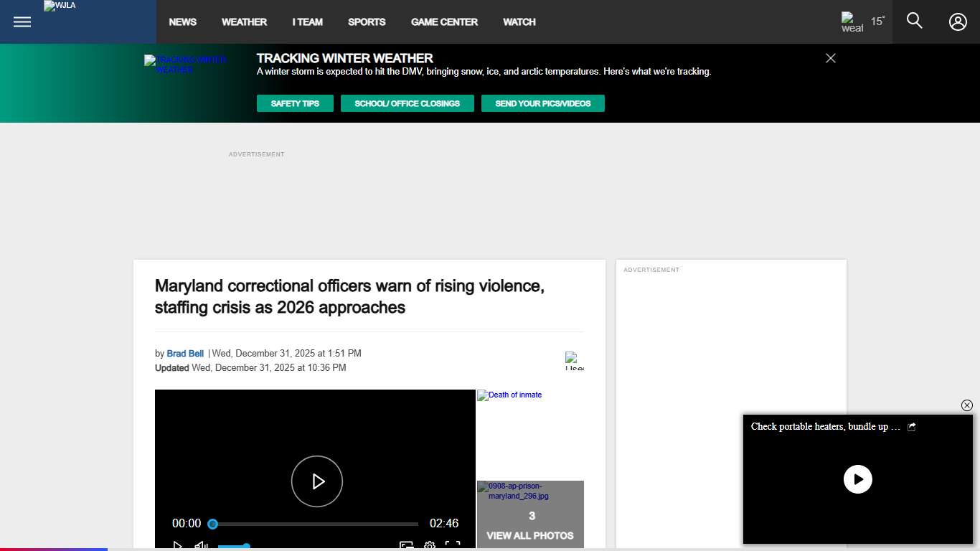Viewport: 980px width, 551px height.
Task: View all photos in the gallery
Action: pyautogui.click(x=530, y=535)
